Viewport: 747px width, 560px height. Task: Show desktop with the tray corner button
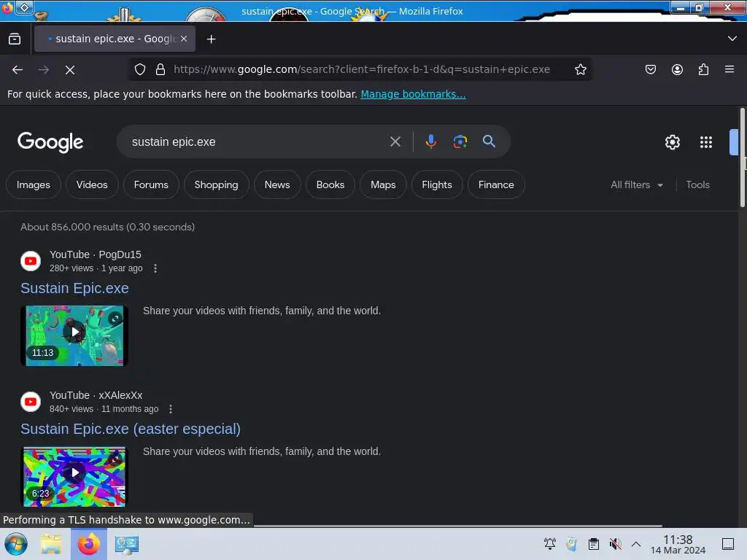pos(728,544)
